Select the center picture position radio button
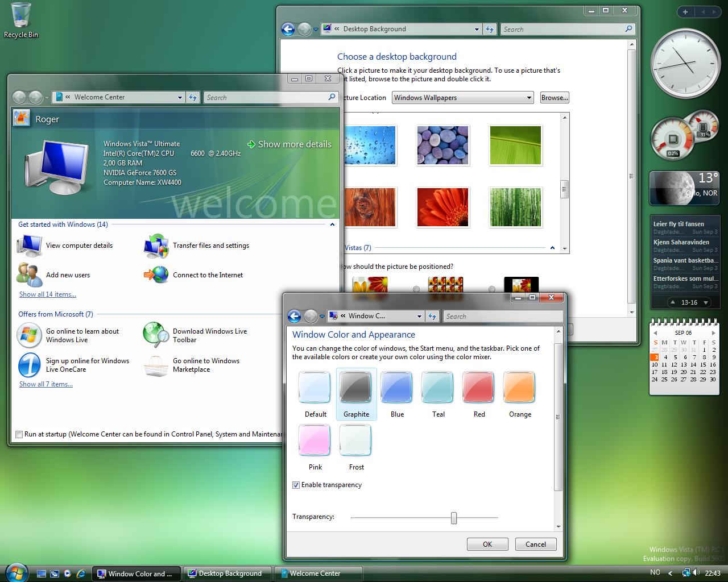 pyautogui.click(x=493, y=289)
